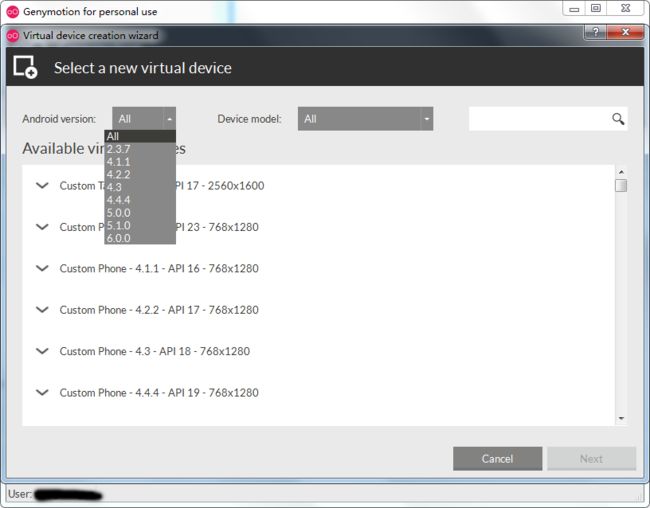Image resolution: width=650 pixels, height=508 pixels.
Task: Choose Android version 4.1.1
Action: [x=140, y=162]
